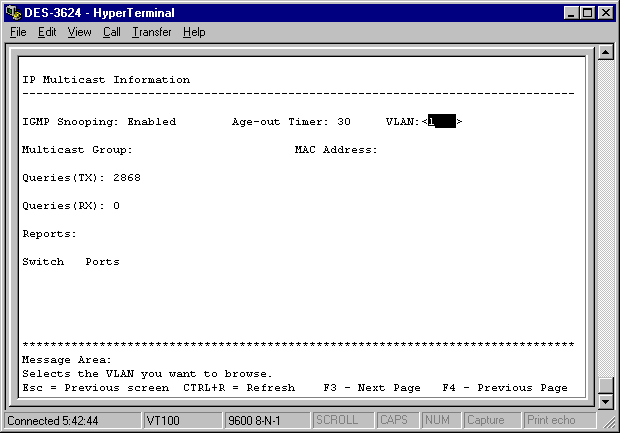Open the Transfer menu
Screen dimensions: 620x433
[x=151, y=32]
